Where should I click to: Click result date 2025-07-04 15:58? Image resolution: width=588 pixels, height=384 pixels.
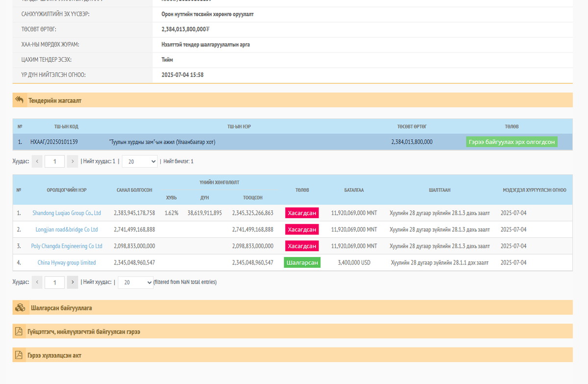(182, 75)
